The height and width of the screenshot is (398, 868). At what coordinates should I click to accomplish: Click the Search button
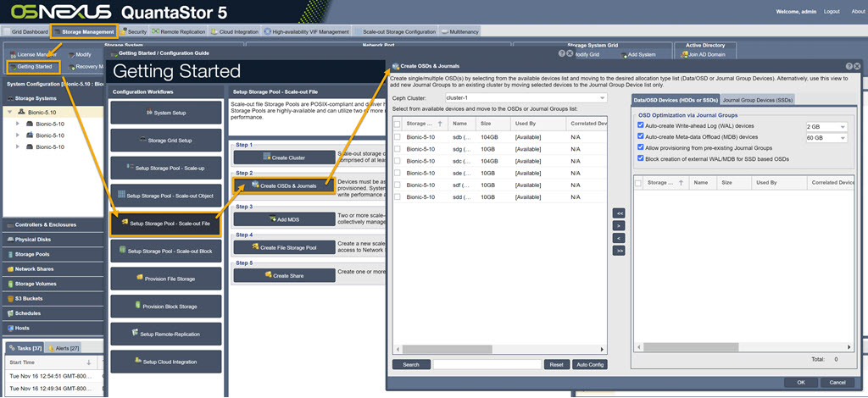click(411, 365)
